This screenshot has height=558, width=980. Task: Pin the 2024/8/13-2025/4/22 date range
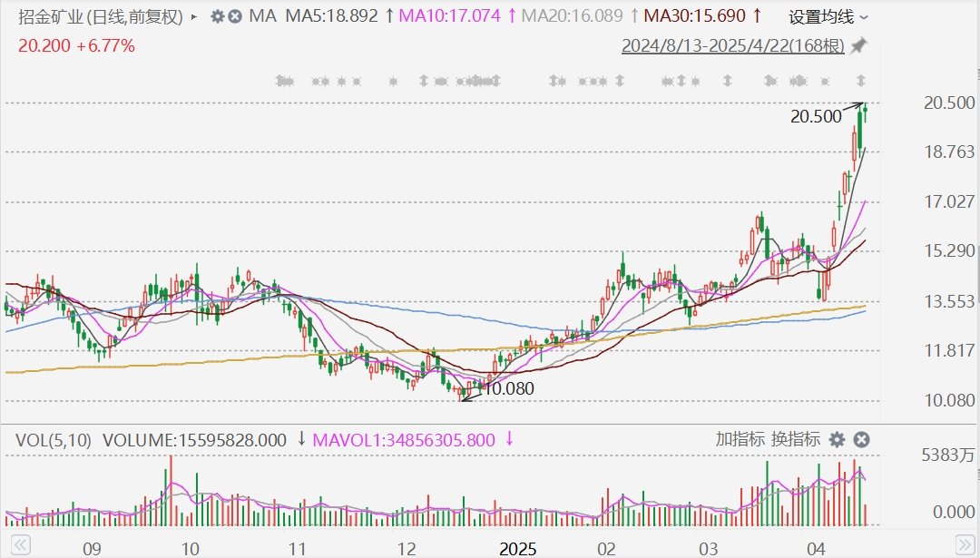858,45
